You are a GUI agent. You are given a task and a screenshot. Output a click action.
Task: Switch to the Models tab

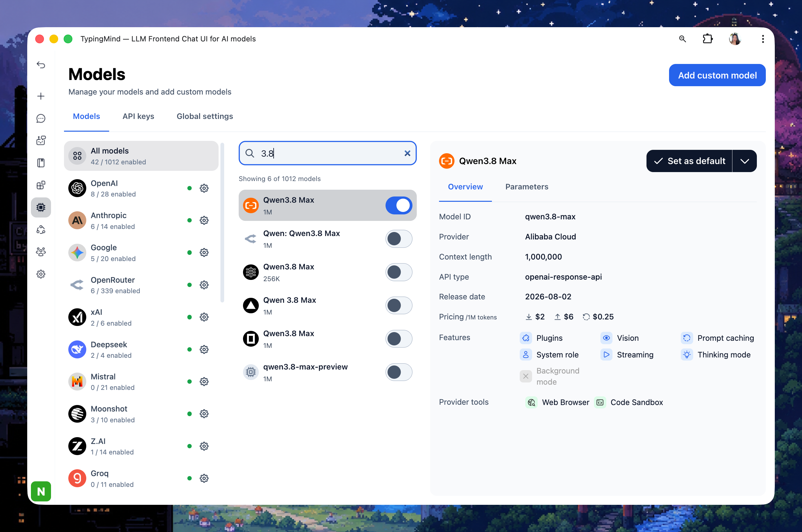tap(86, 116)
